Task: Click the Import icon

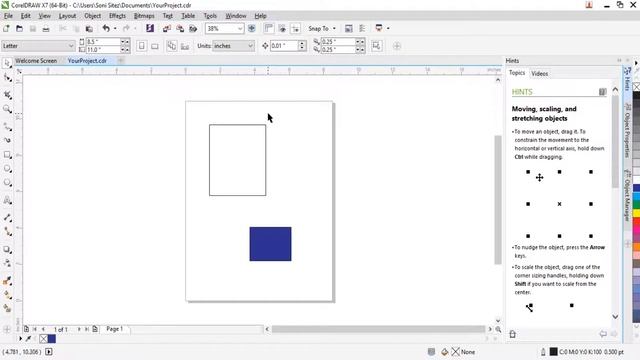Action: 167,29
